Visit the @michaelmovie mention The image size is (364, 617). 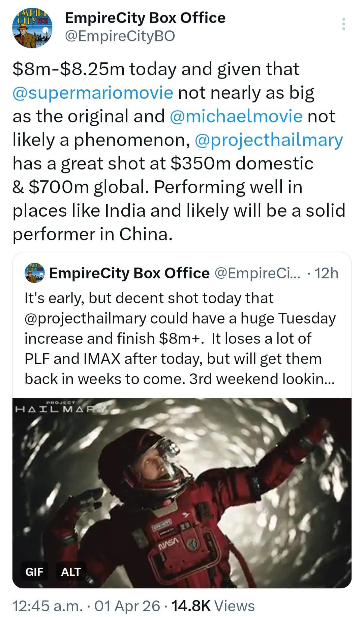tap(236, 116)
